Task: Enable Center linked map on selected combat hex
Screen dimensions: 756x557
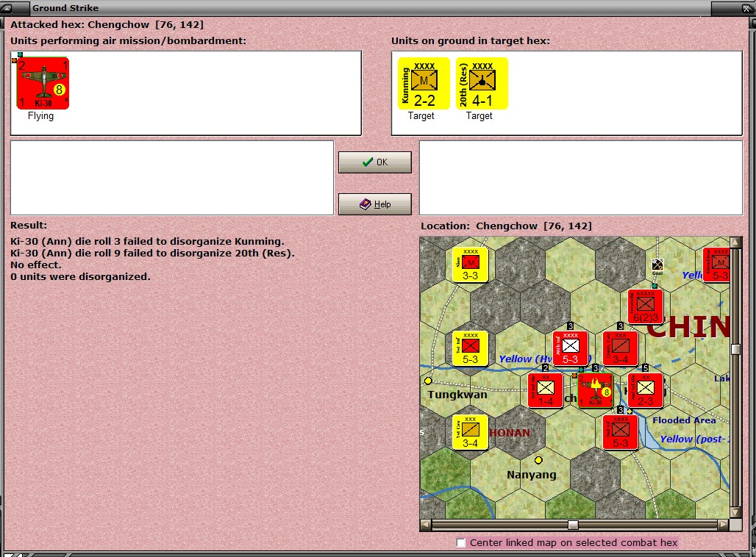Action: click(461, 543)
